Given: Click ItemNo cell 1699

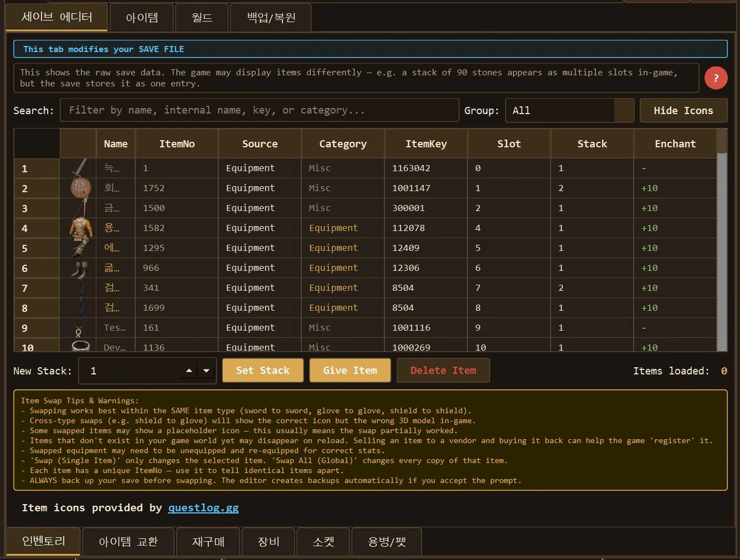Looking at the screenshot, I should (x=177, y=308).
